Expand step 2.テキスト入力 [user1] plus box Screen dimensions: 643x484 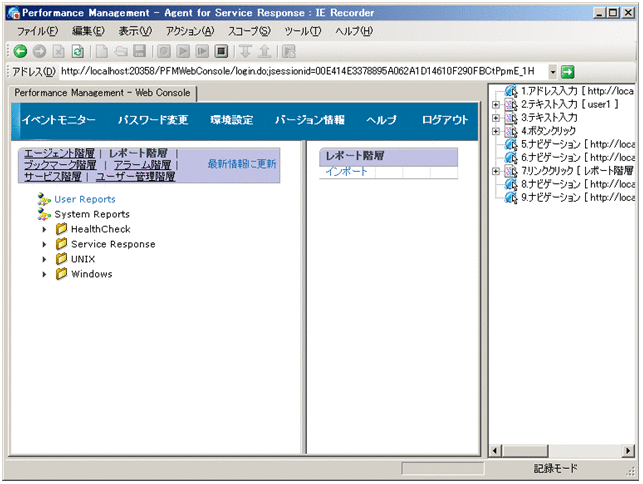point(496,105)
